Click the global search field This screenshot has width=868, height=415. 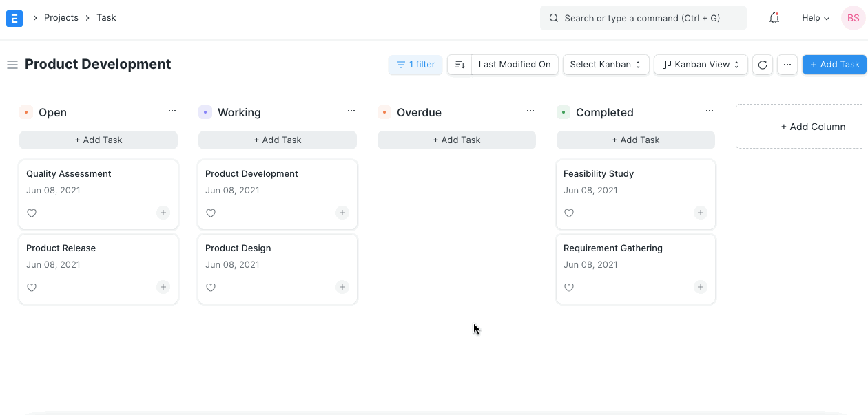tap(643, 17)
